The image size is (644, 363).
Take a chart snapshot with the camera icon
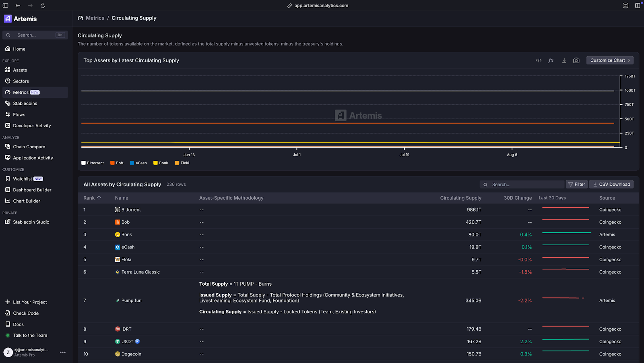point(576,60)
